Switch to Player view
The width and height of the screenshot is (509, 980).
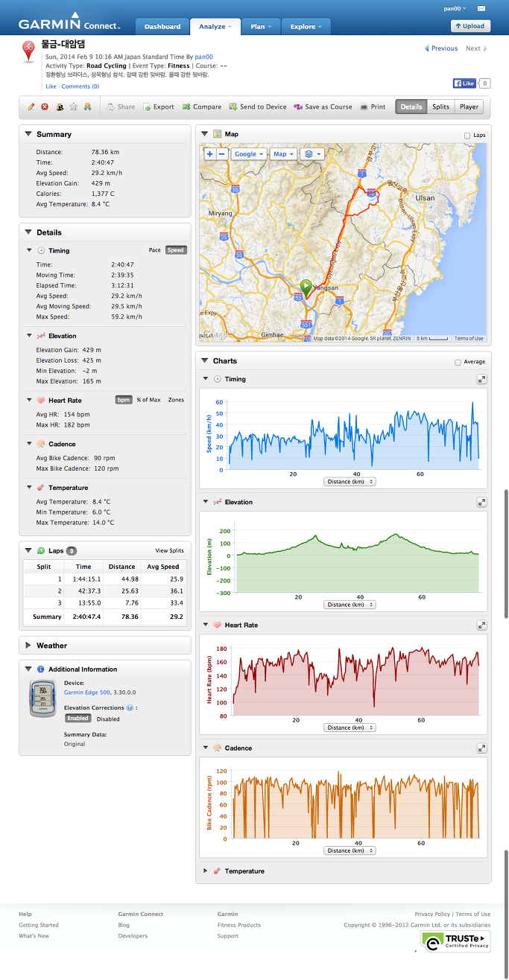click(x=469, y=107)
